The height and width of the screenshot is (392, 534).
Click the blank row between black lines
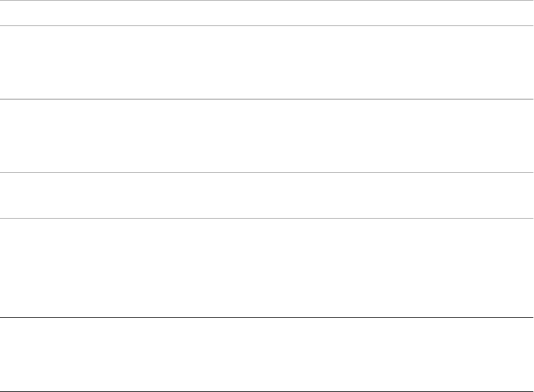(x=267, y=355)
